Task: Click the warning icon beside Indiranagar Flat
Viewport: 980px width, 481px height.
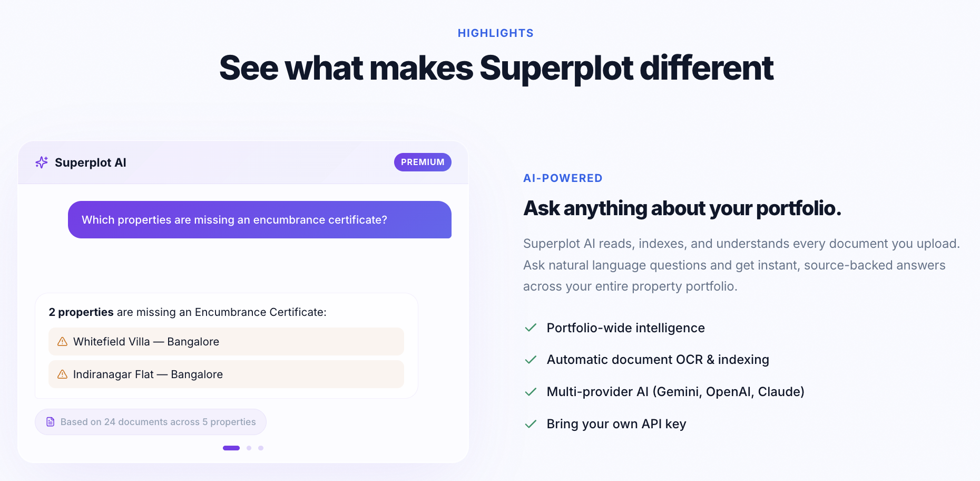Action: pyautogui.click(x=62, y=374)
